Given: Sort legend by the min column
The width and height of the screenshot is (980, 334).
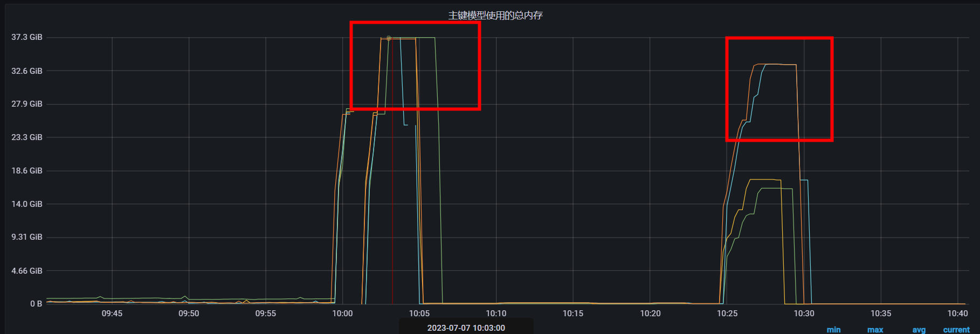Looking at the screenshot, I should [833, 330].
